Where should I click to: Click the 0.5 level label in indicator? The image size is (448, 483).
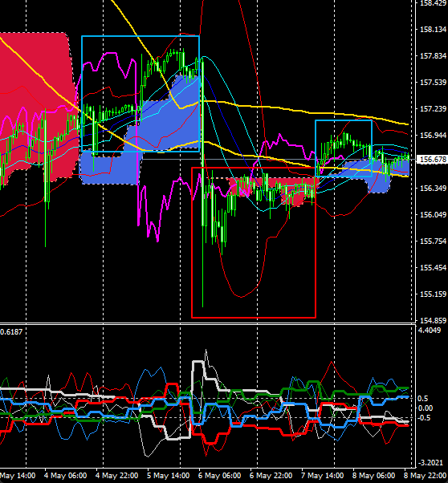pyautogui.click(x=423, y=398)
